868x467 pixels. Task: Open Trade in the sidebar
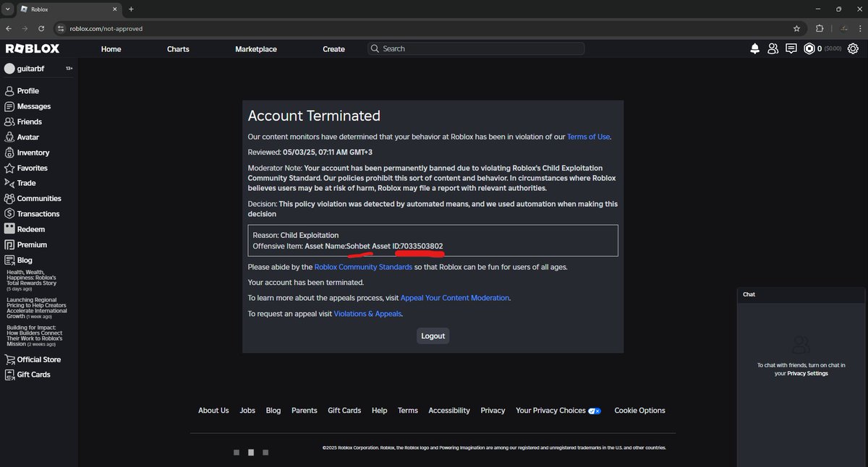[x=20, y=183]
